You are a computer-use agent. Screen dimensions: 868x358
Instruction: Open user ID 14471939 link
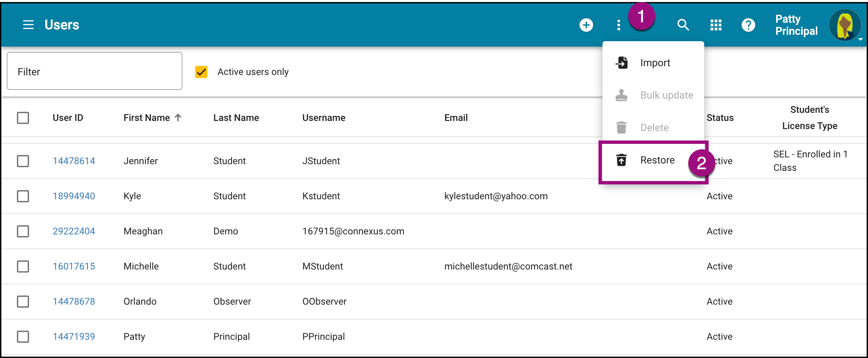click(x=74, y=337)
